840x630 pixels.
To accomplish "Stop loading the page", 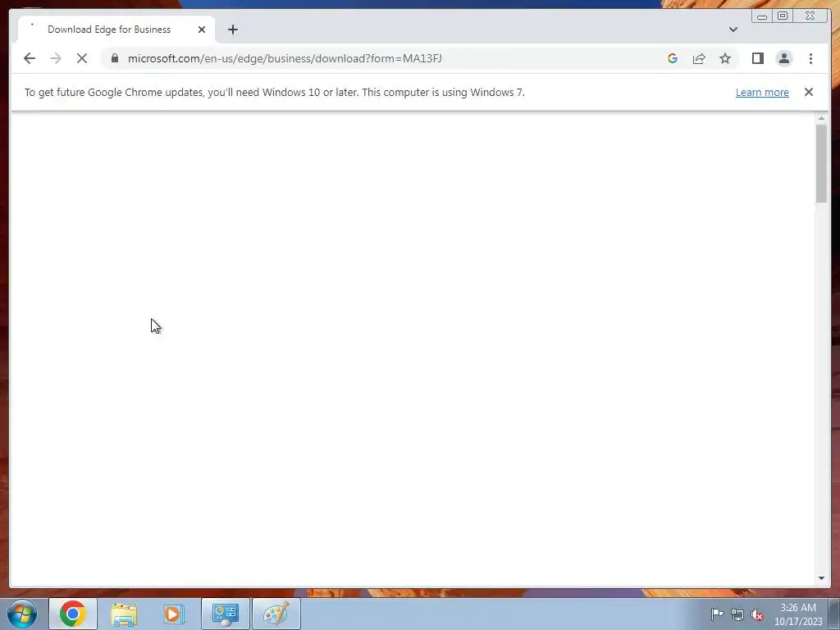I will pos(82,58).
